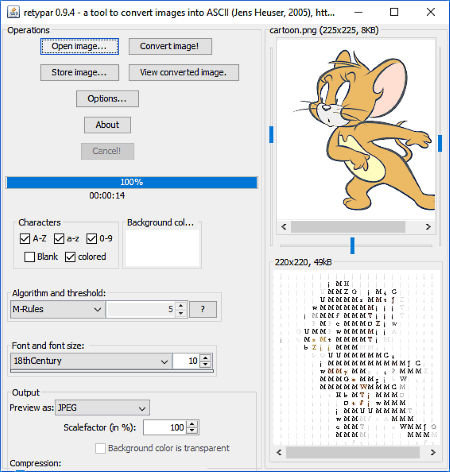Click the ASCII output horizontal scrollbar thumb
The height and width of the screenshot is (472, 450).
click(353, 453)
